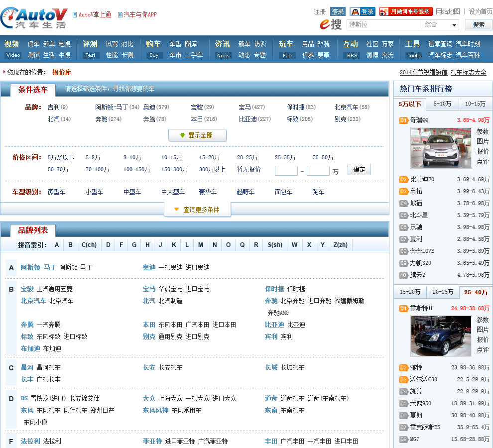Click the News label under 资讯
This screenshot has height=448, width=493.
[x=223, y=55]
